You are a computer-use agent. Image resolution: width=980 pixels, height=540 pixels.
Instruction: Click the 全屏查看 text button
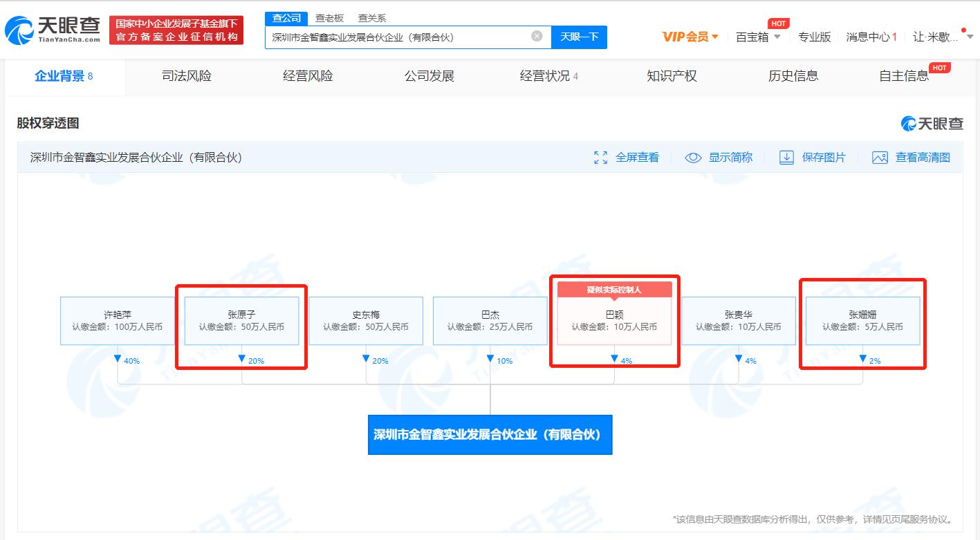(x=637, y=158)
